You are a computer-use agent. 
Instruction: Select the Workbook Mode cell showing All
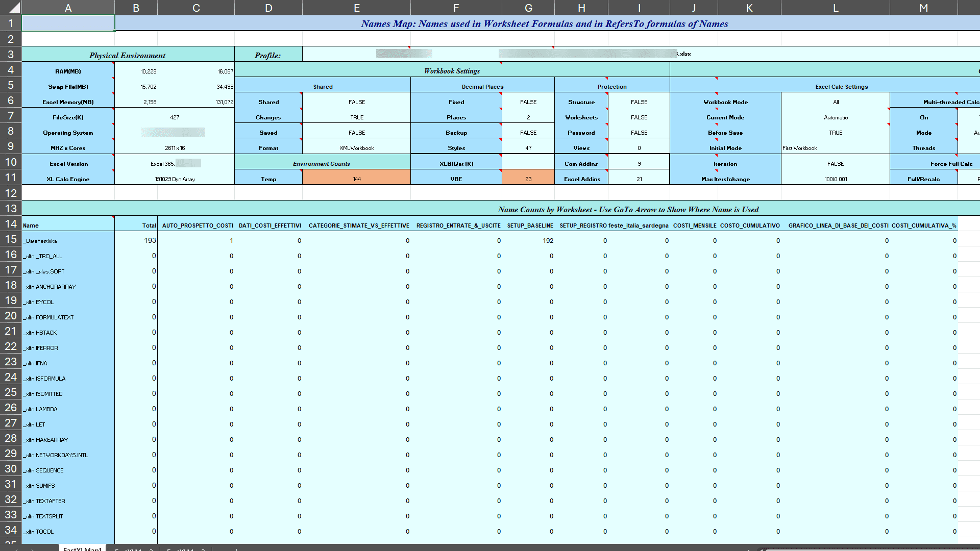[x=835, y=102]
